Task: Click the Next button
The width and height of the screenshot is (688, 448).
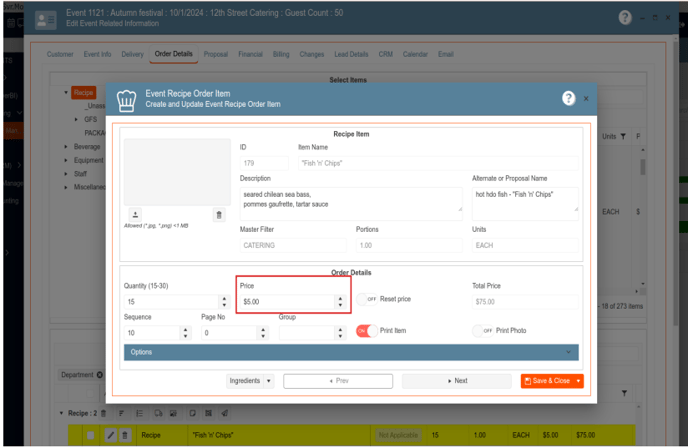Action: (456, 381)
